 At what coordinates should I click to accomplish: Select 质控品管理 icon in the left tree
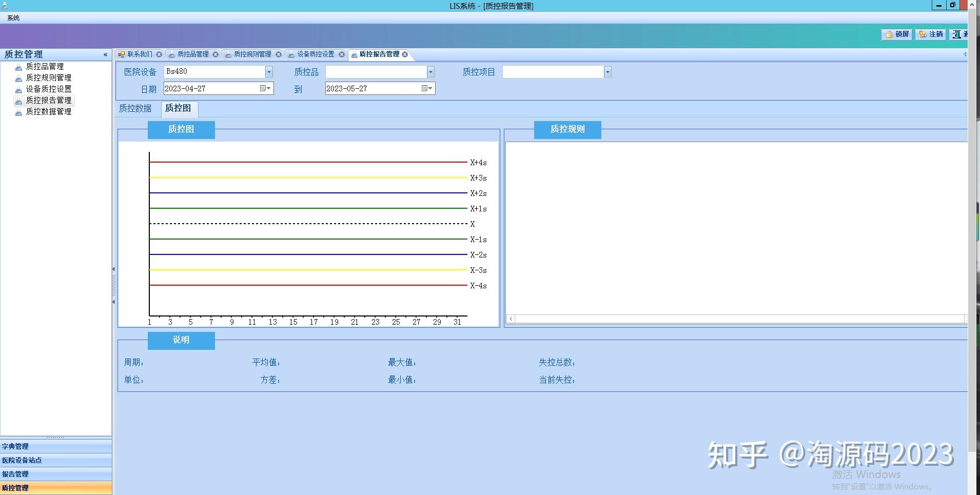[18, 66]
